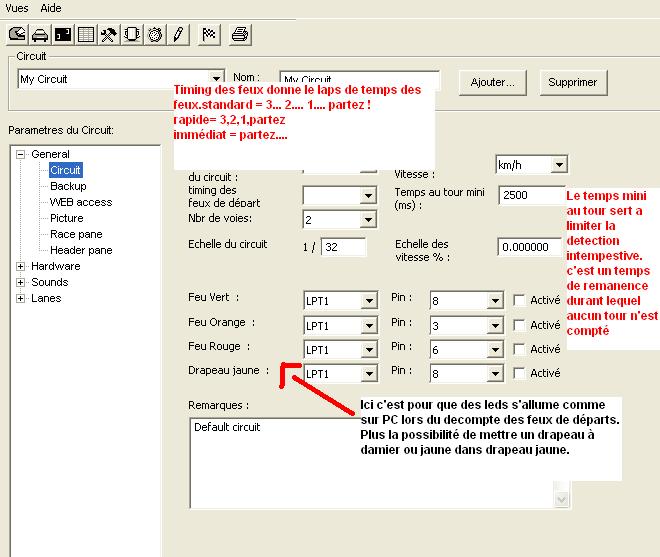Expand the Hardware tree node

(21, 266)
